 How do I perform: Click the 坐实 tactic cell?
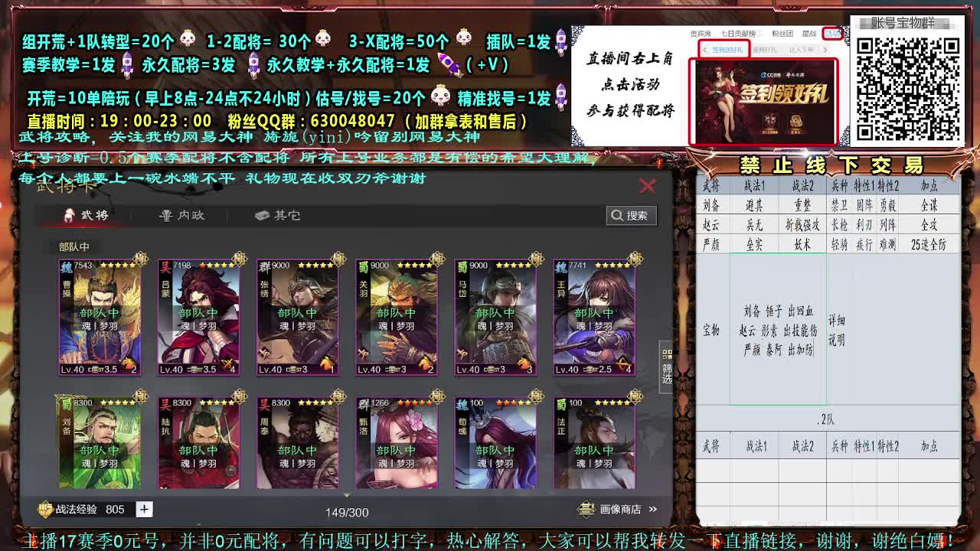pyautogui.click(x=755, y=245)
